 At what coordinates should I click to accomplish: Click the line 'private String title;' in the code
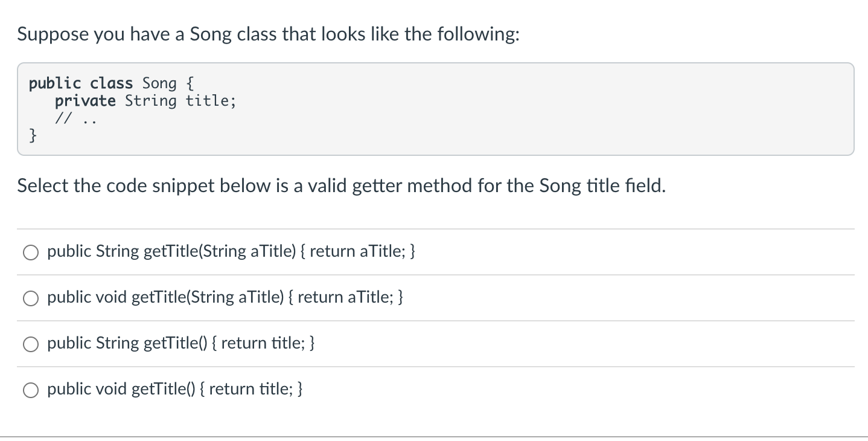click(x=145, y=100)
